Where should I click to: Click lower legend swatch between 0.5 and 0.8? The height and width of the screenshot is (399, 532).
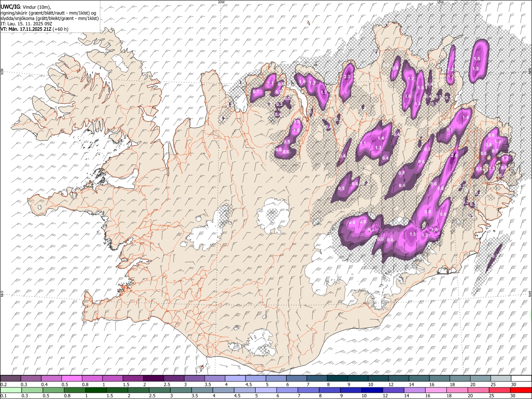coord(53,390)
